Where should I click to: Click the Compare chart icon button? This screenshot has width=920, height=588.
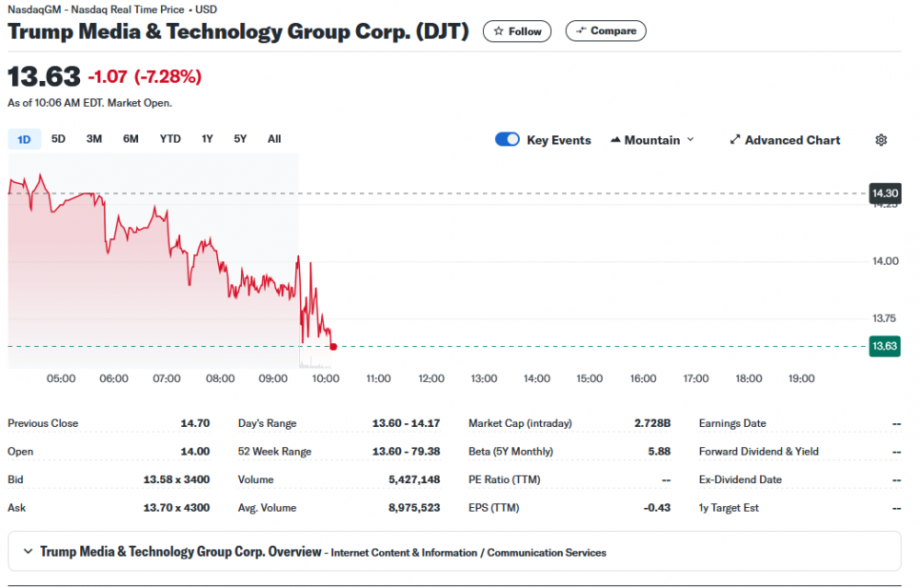click(581, 31)
